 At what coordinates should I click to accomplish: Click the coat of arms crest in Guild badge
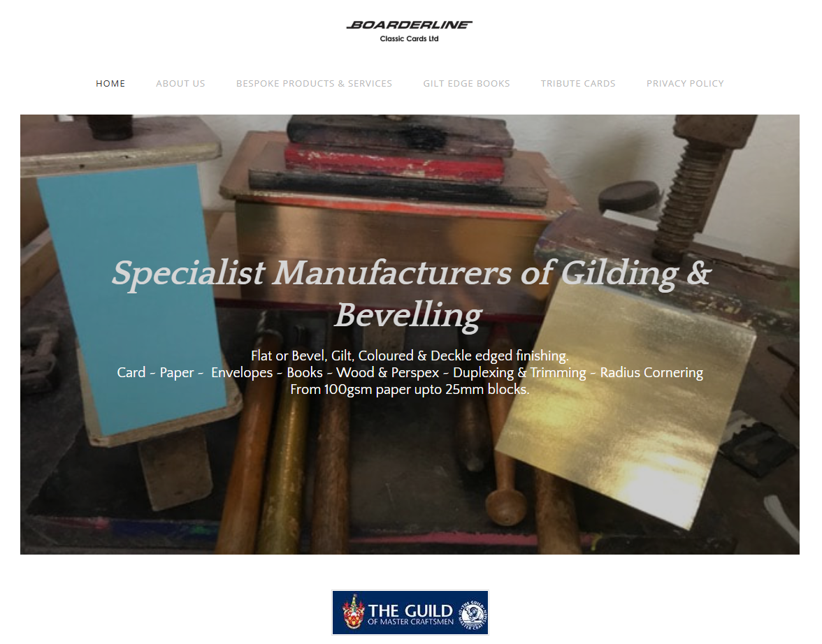pos(354,613)
